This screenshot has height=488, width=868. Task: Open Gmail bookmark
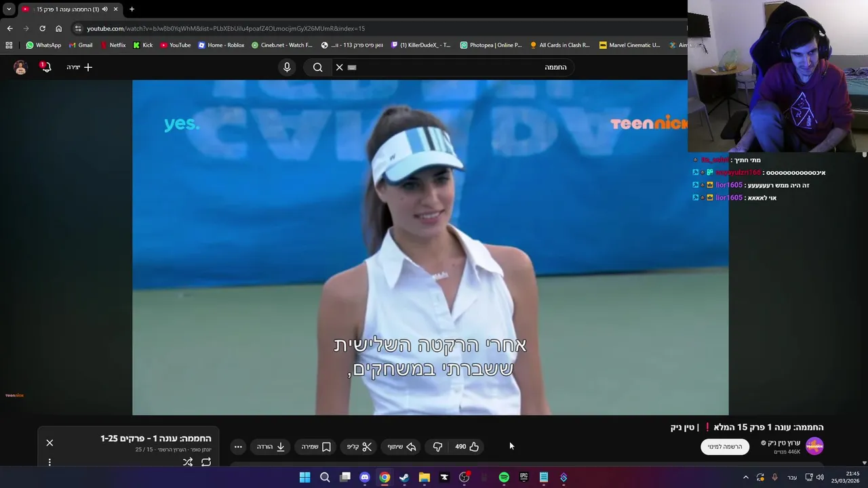tap(81, 45)
